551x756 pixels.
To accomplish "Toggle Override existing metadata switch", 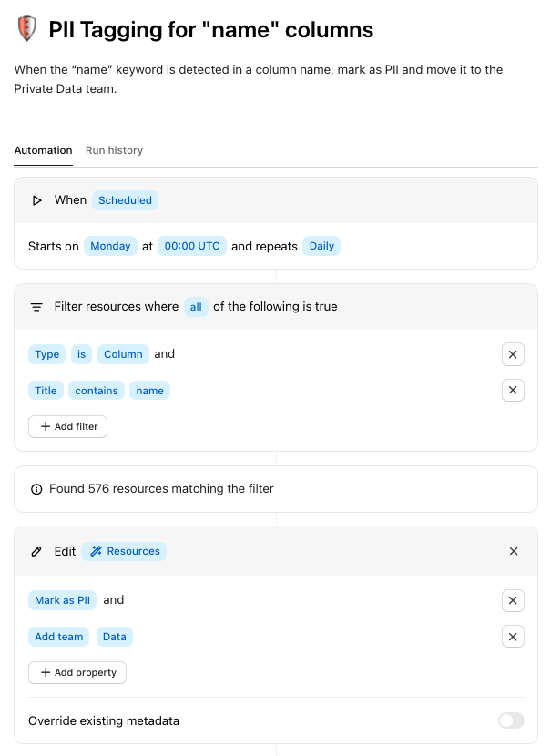I will click(x=511, y=720).
